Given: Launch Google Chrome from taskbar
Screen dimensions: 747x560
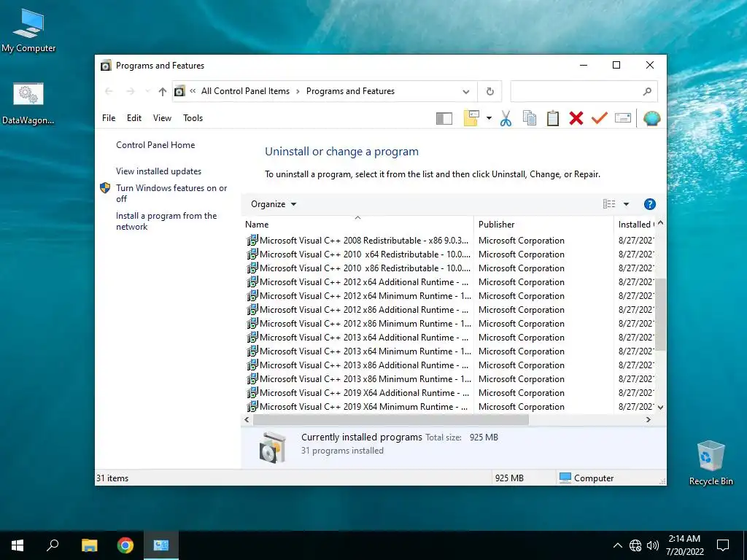Looking at the screenshot, I should (x=125, y=545).
